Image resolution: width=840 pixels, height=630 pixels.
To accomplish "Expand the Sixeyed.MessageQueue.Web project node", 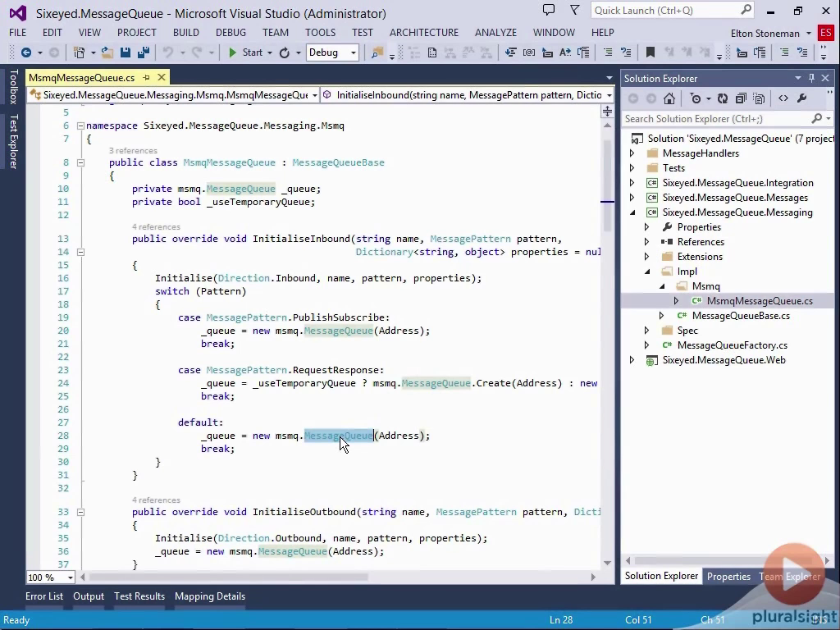I will click(x=632, y=360).
